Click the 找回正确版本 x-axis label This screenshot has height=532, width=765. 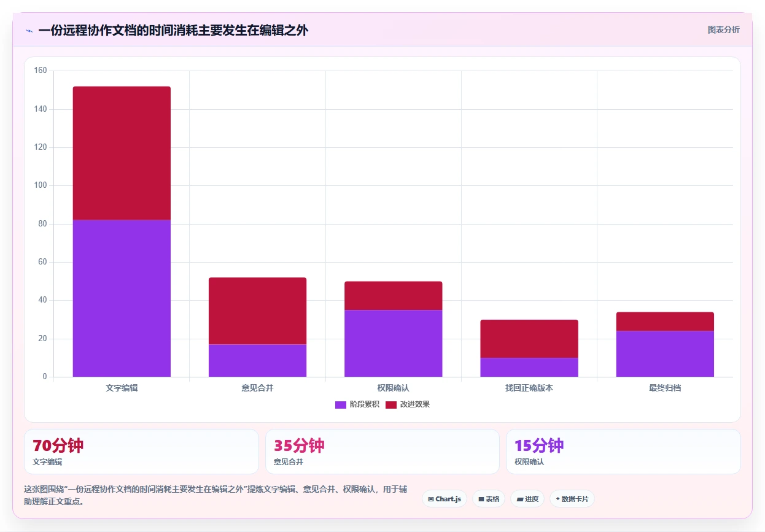529,388
